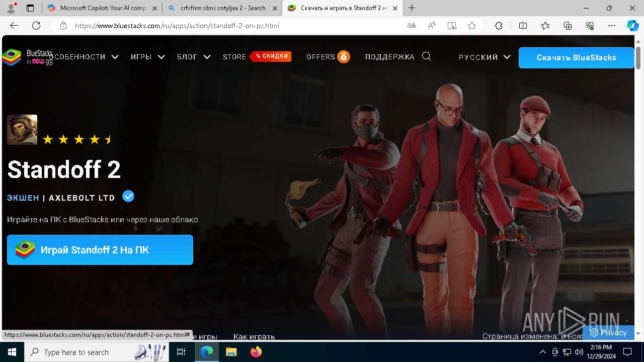Show hidden system tray icons
The height and width of the screenshot is (362, 644).
pyautogui.click(x=542, y=352)
